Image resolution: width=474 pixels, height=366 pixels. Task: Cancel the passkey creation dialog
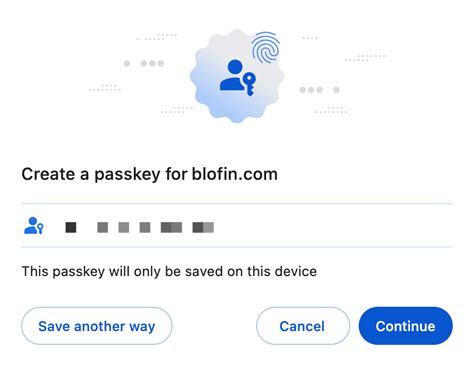point(303,326)
